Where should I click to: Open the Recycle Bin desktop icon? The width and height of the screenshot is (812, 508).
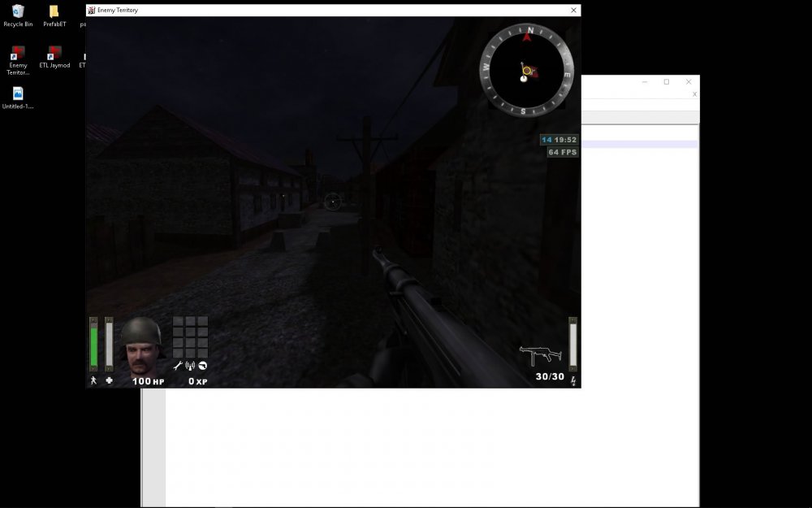[18, 15]
